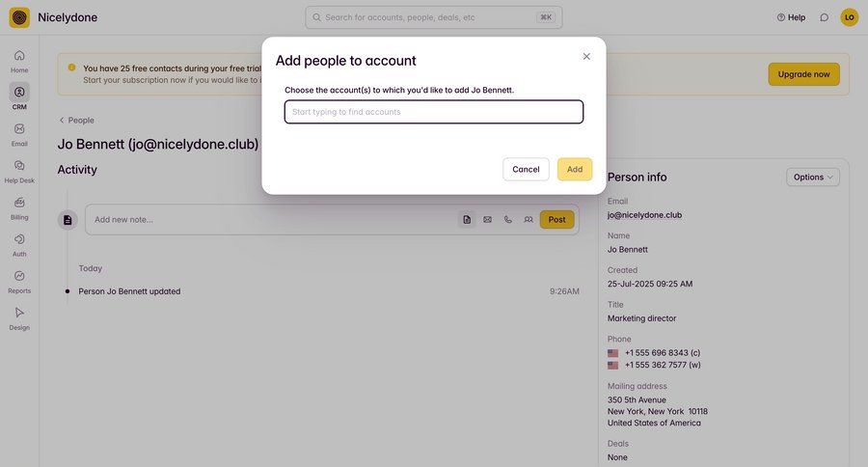
Task: Go back to People list
Action: click(x=76, y=121)
